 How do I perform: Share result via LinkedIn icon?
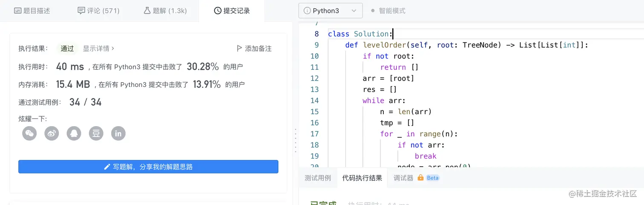click(118, 133)
